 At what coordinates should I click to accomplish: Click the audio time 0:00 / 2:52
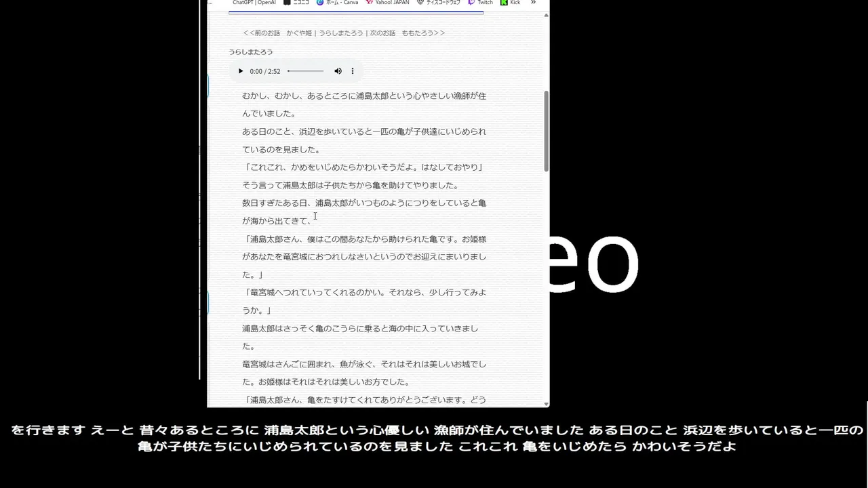tap(264, 71)
